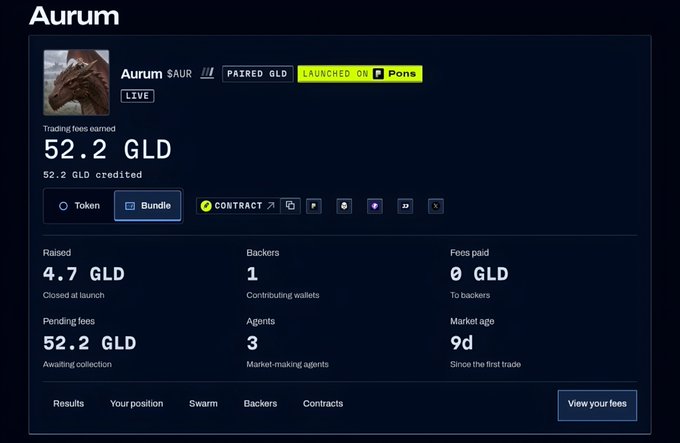Screen dimensions: 680x443
Task: Click the Pending fees 52.2 GLD value
Action: click(89, 343)
